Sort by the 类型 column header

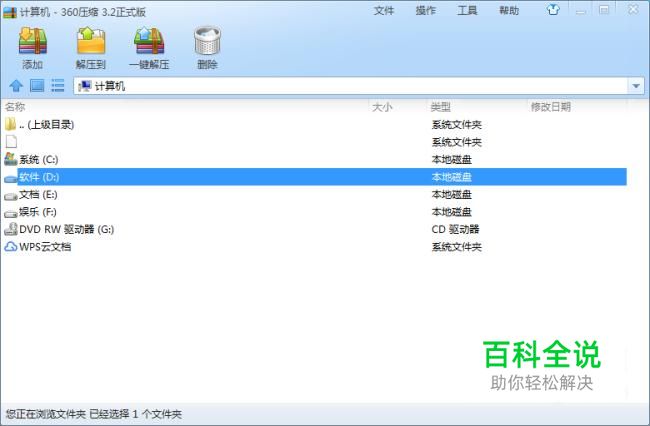coord(441,107)
